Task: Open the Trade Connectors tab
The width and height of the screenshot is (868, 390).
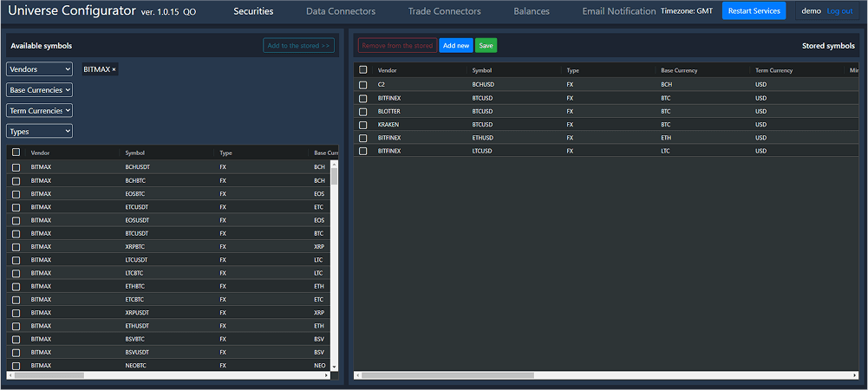Action: tap(444, 11)
